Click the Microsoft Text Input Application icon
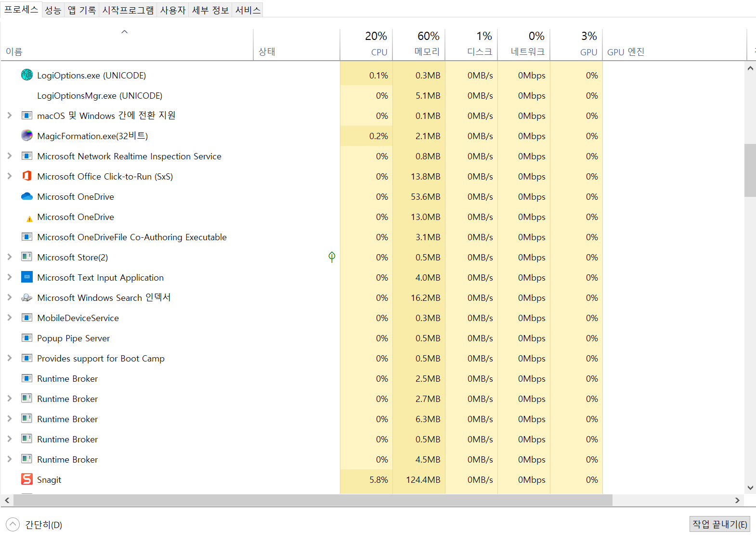756x542 pixels. tap(27, 277)
